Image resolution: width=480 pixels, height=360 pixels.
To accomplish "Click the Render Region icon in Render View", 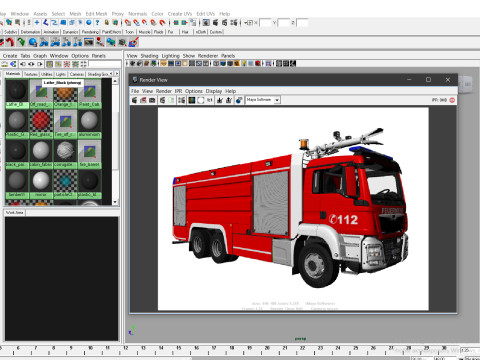I will (x=143, y=100).
